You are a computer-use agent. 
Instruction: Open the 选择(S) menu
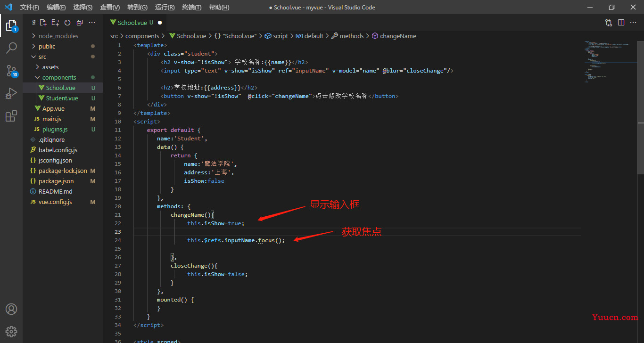click(83, 7)
